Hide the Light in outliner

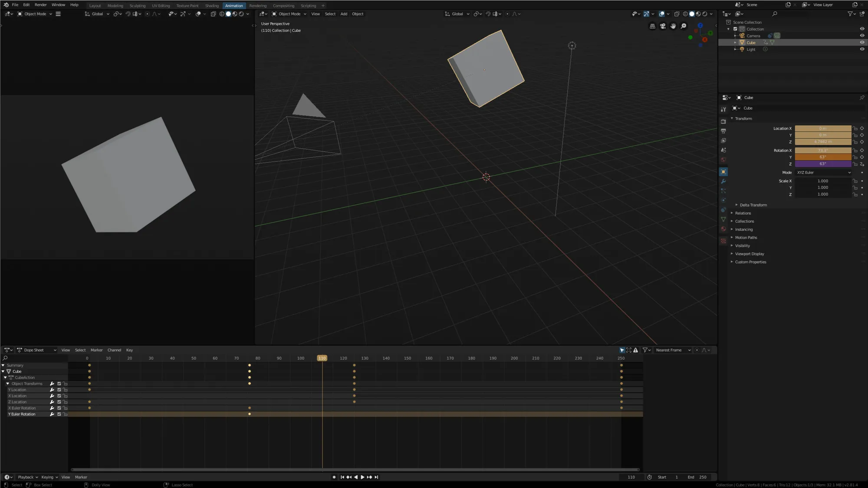pos(862,49)
